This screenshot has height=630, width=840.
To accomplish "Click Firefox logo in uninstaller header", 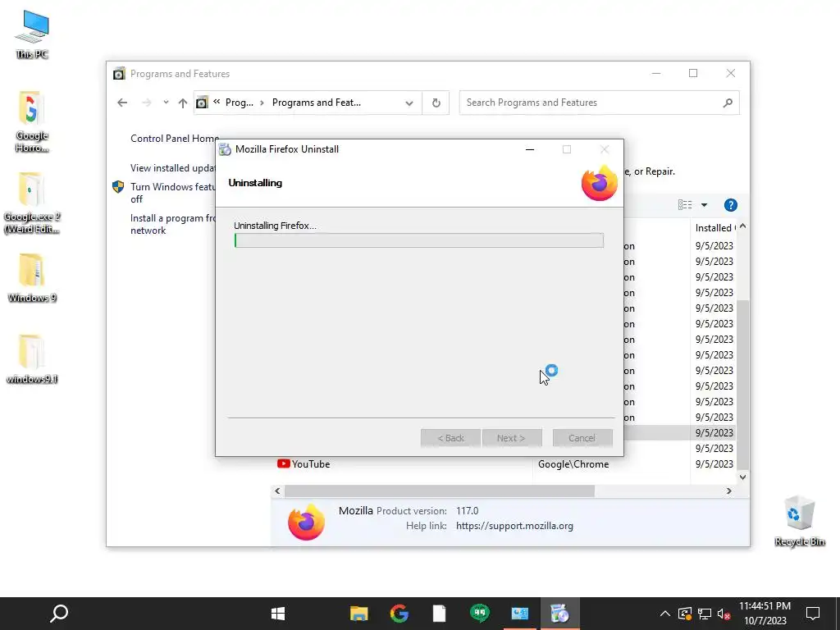I will point(599,183).
